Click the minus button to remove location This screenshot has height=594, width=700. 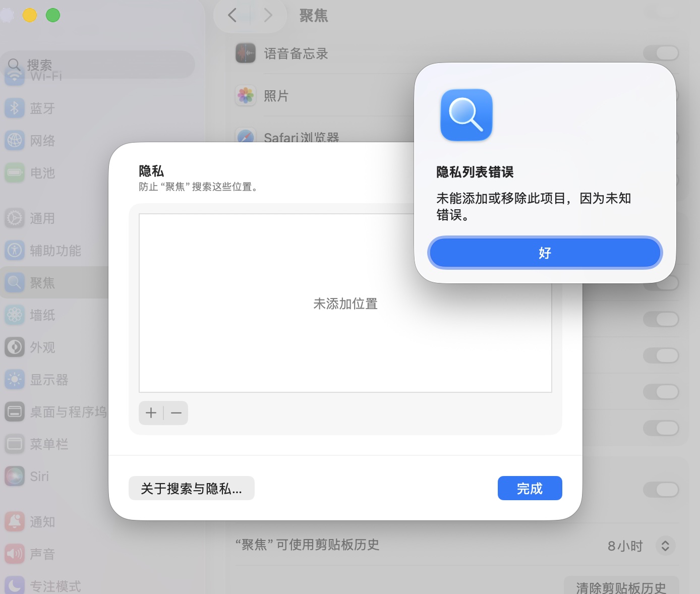[176, 413]
